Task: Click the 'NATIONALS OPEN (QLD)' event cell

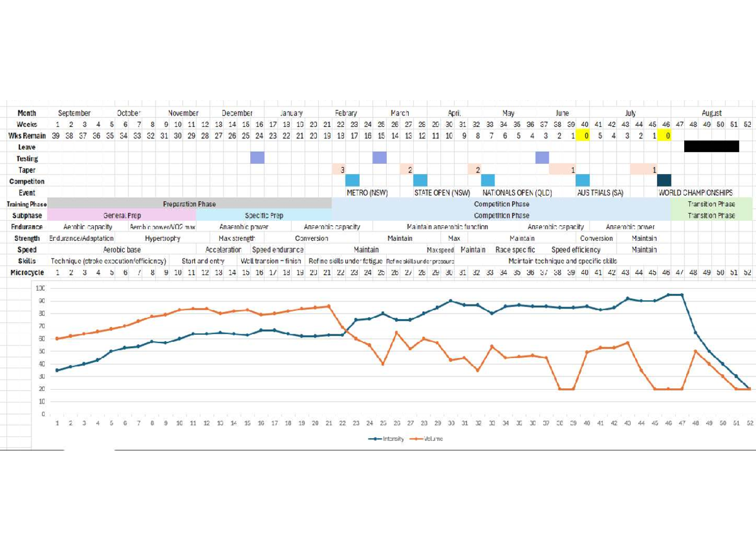Action: click(x=517, y=192)
